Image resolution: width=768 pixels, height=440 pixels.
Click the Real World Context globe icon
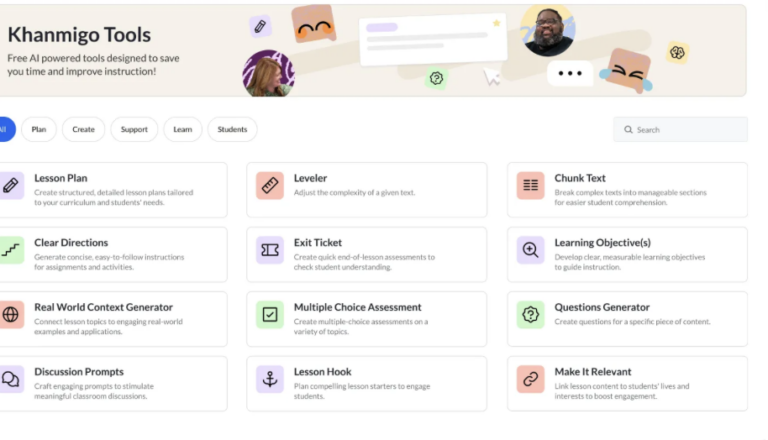pos(11,315)
